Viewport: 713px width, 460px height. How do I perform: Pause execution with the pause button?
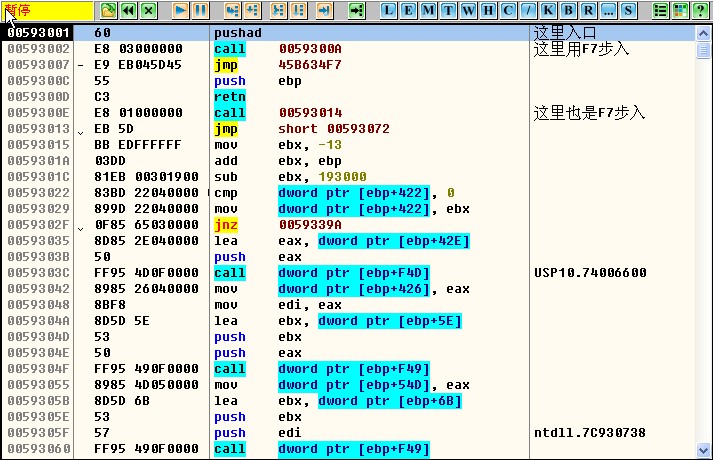pos(200,10)
